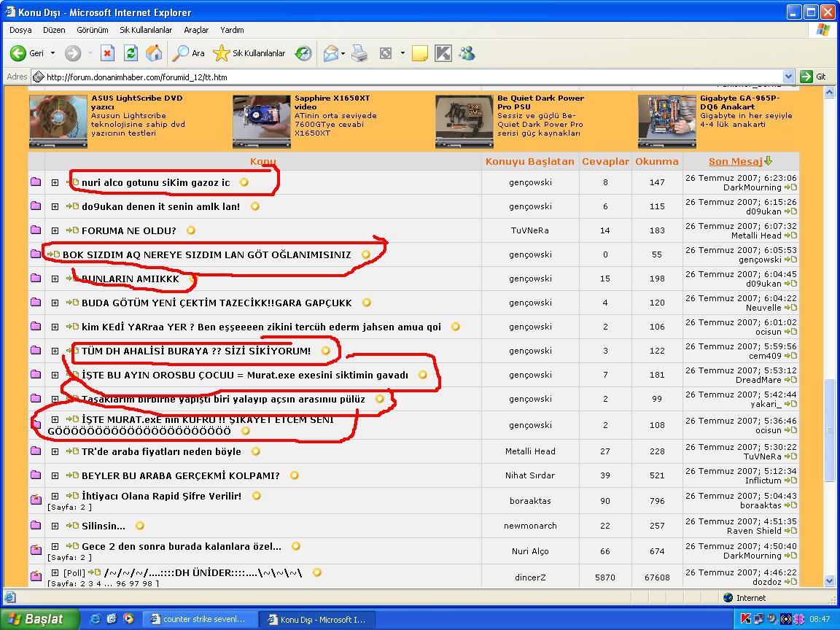This screenshot has height=630, width=840.
Task: Open profile of Nihat Sırdar
Action: tap(530, 475)
